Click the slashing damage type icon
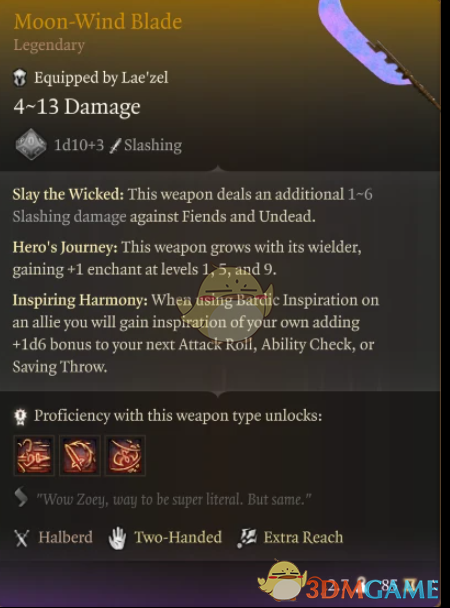 [115, 145]
